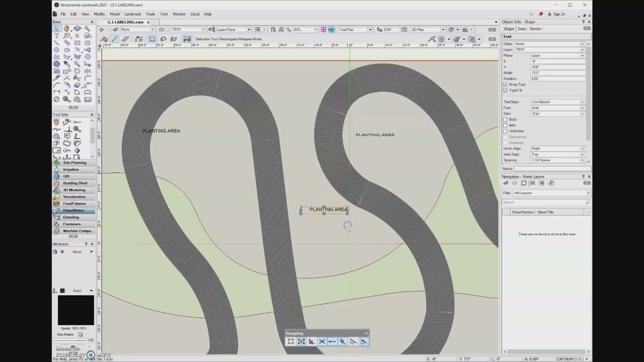Open the Visualization tool set
This screenshot has width=644, height=362.
pos(73,197)
